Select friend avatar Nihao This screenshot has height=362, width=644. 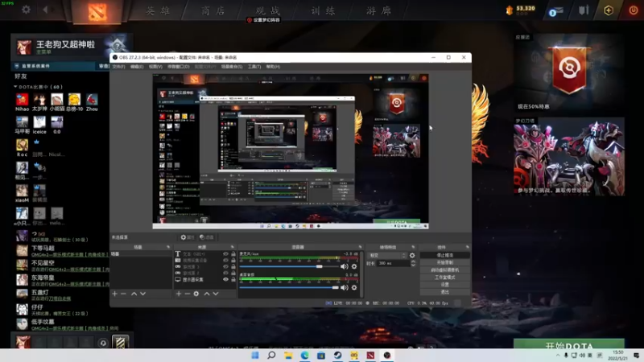[23, 100]
